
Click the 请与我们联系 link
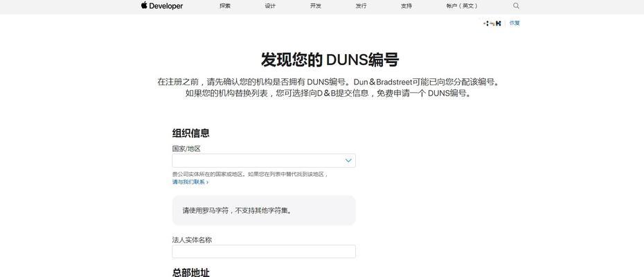[190, 181]
